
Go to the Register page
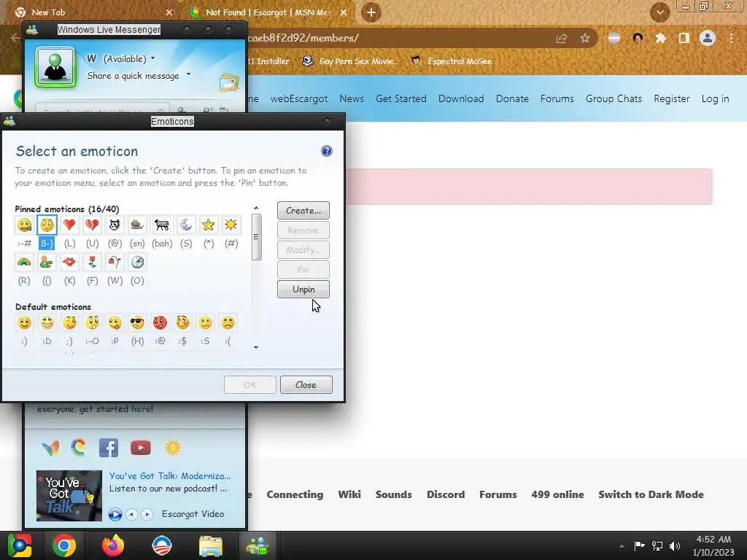click(x=672, y=98)
